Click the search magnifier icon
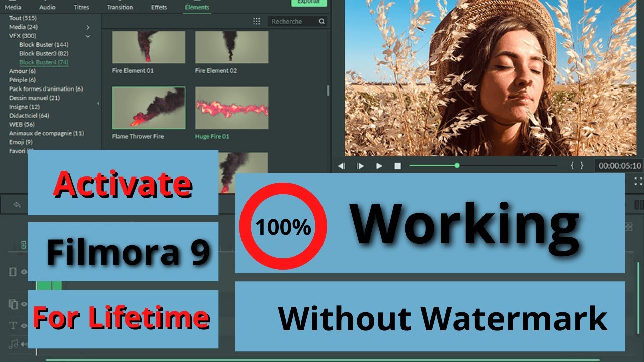644x362 pixels. (x=321, y=21)
